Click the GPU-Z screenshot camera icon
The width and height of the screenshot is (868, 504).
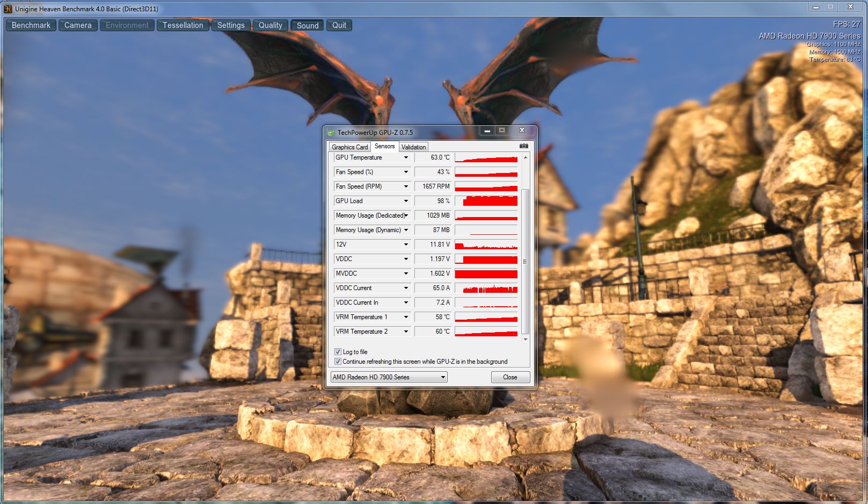(x=524, y=146)
